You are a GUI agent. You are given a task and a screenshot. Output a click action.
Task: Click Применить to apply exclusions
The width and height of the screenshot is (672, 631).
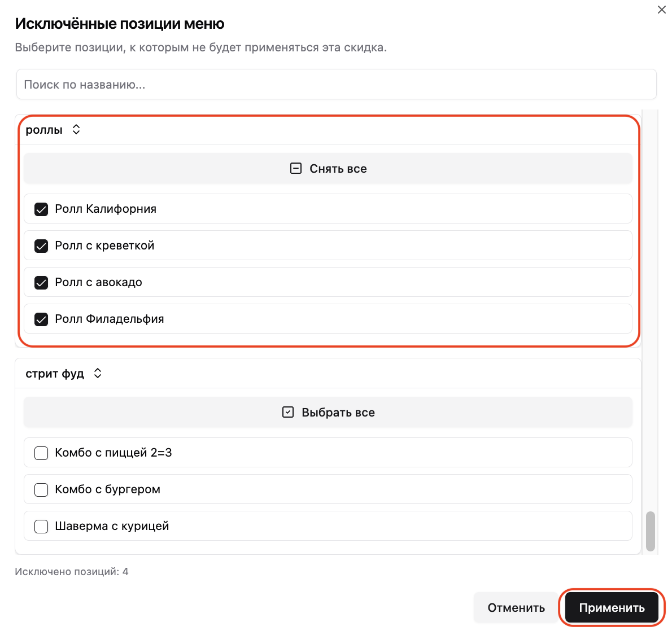[x=612, y=607]
